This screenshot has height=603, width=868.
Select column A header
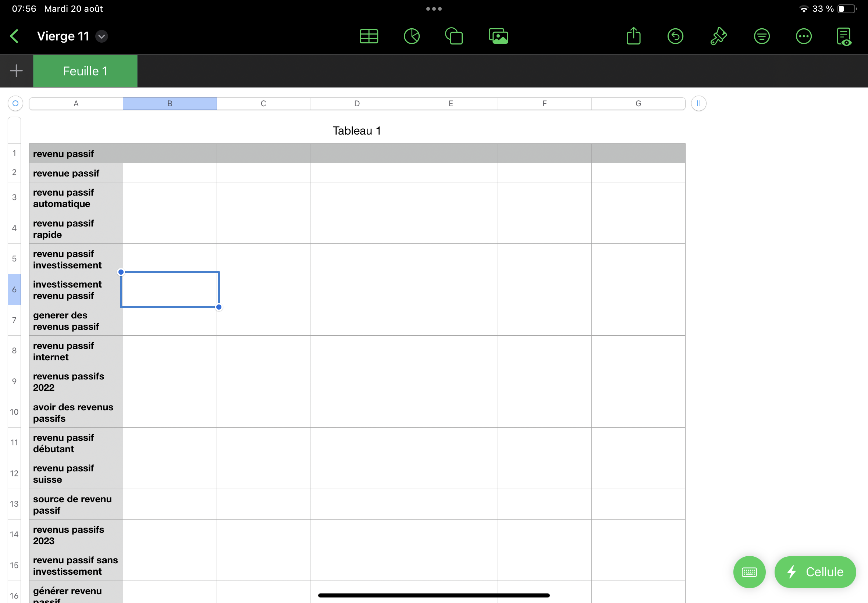click(x=76, y=104)
